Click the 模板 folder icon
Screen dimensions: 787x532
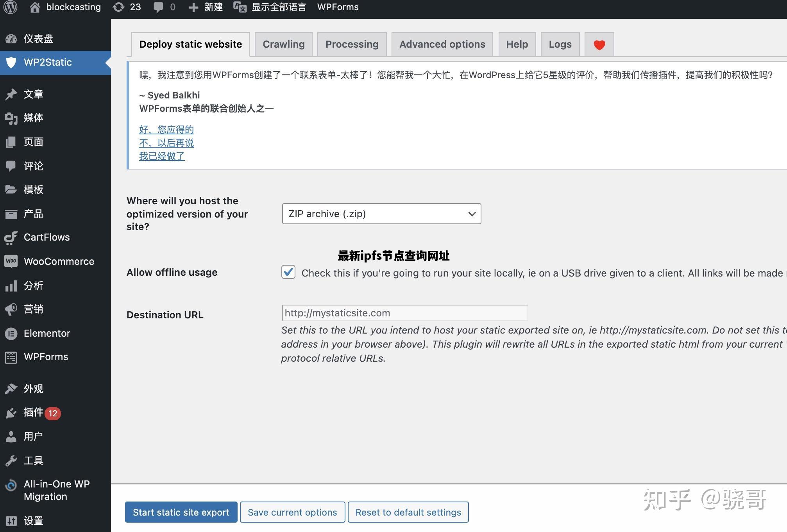point(11,190)
